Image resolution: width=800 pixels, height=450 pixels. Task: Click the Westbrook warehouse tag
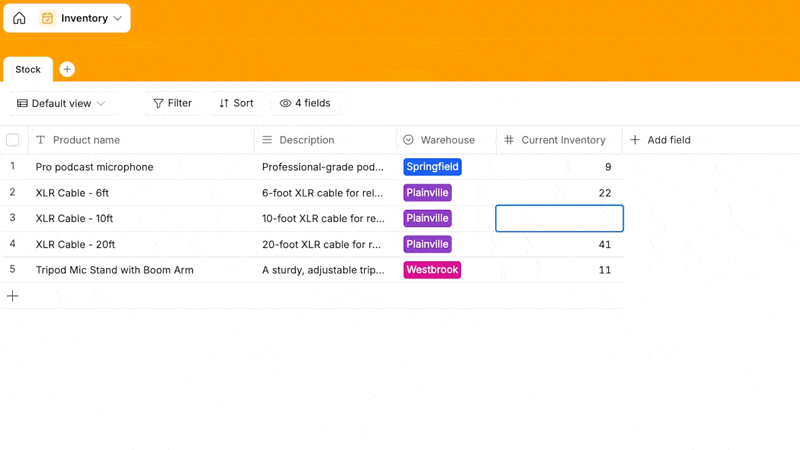[x=432, y=270]
